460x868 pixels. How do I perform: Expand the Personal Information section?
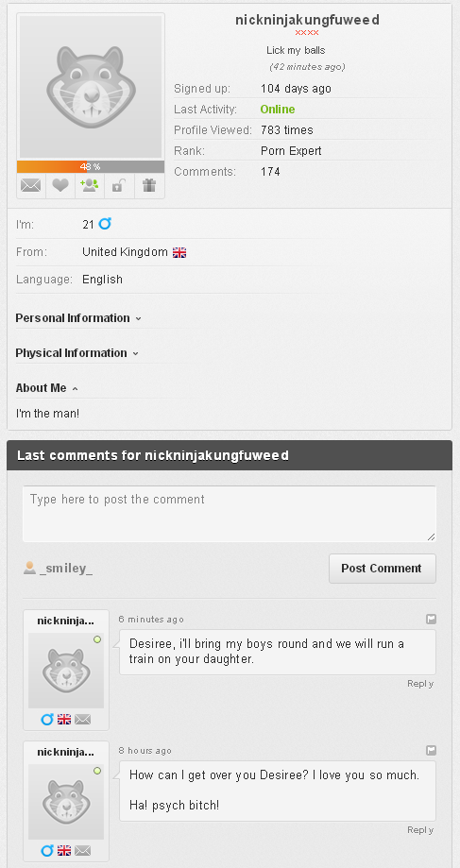click(x=78, y=318)
